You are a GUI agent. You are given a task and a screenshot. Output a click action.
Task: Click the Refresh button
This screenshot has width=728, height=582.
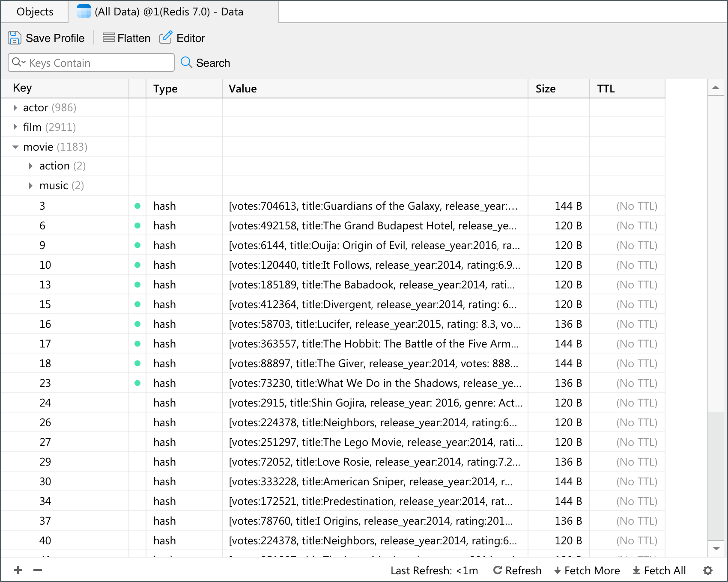click(x=517, y=570)
